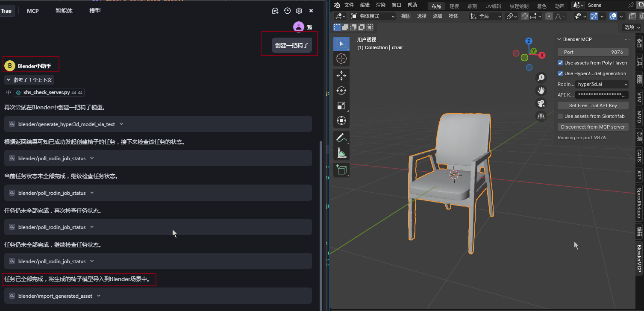This screenshot has height=311, width=644.
Task: Uncheck Use Hyper3D model generation
Action: tap(560, 73)
